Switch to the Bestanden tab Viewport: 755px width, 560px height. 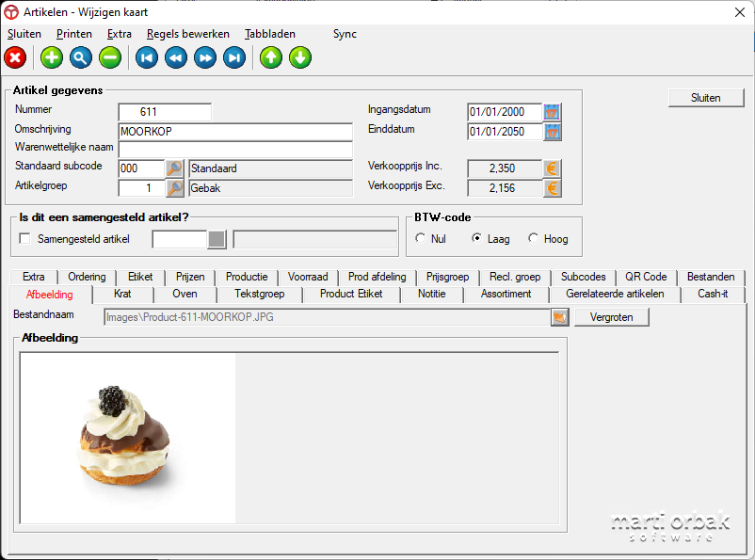pyautogui.click(x=711, y=277)
